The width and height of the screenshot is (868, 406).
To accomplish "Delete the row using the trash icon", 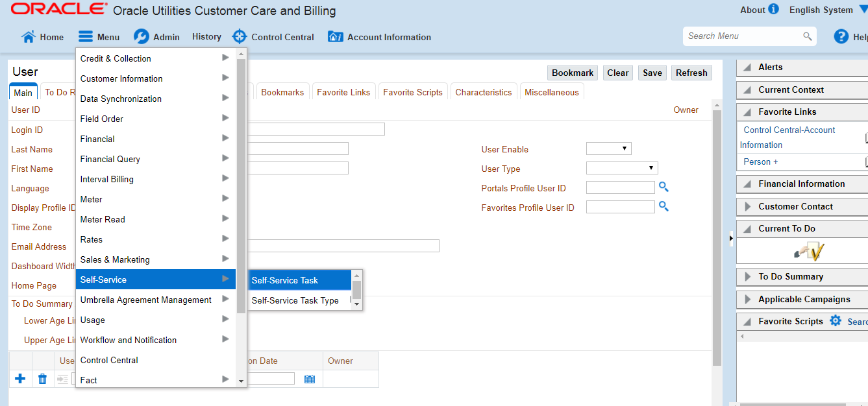I will [x=42, y=378].
